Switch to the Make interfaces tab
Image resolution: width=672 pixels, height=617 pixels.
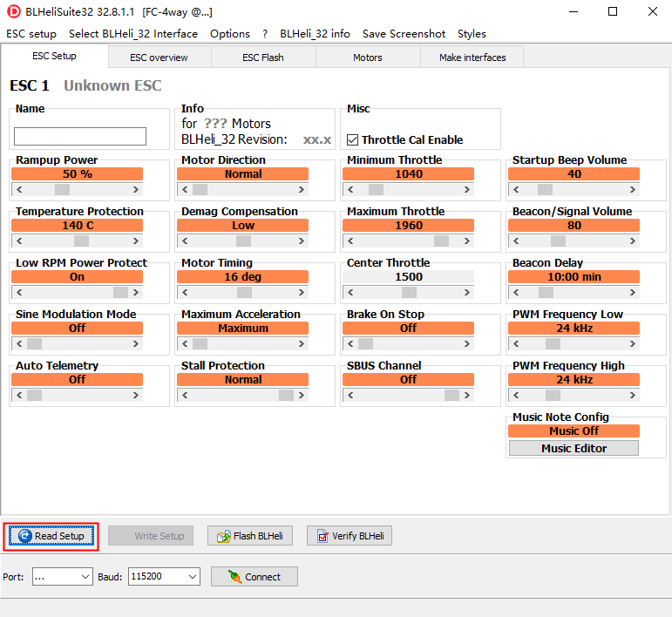coord(472,58)
